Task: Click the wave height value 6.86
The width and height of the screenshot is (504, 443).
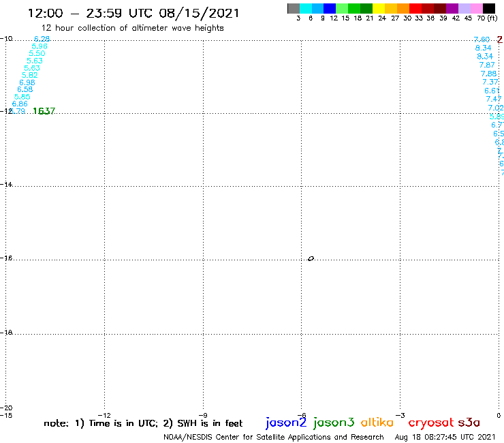Action: click(x=20, y=104)
